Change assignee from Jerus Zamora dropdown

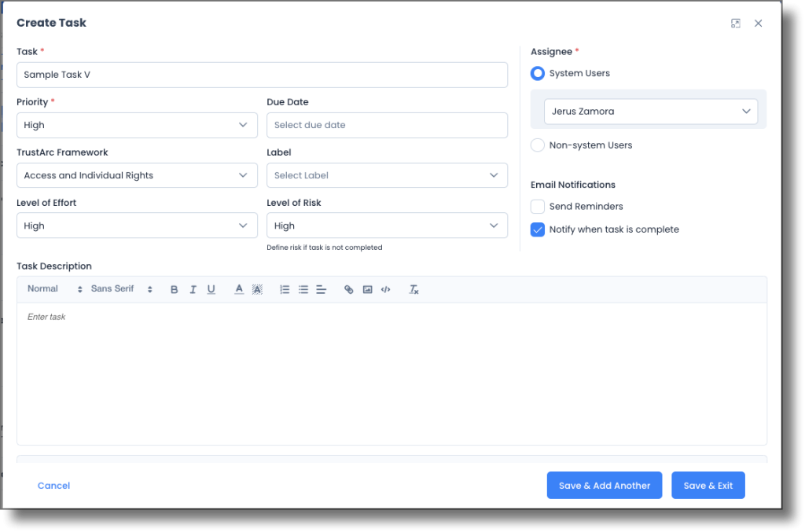pyautogui.click(x=650, y=111)
